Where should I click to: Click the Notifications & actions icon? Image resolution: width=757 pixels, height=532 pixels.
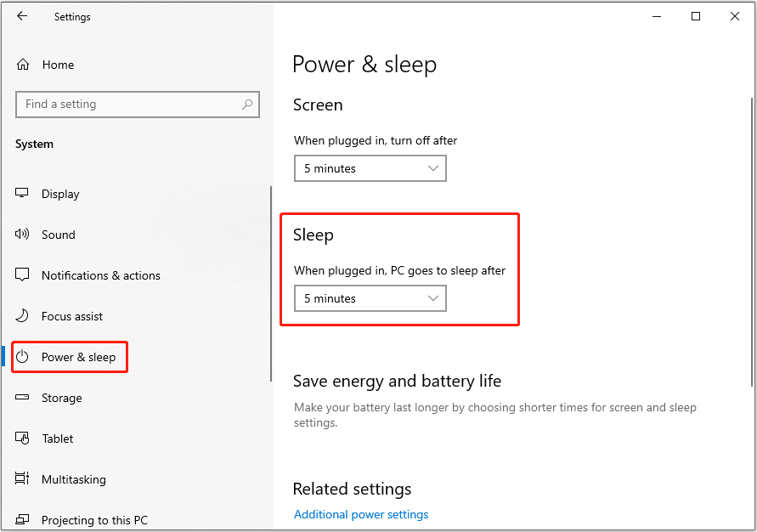click(x=22, y=274)
